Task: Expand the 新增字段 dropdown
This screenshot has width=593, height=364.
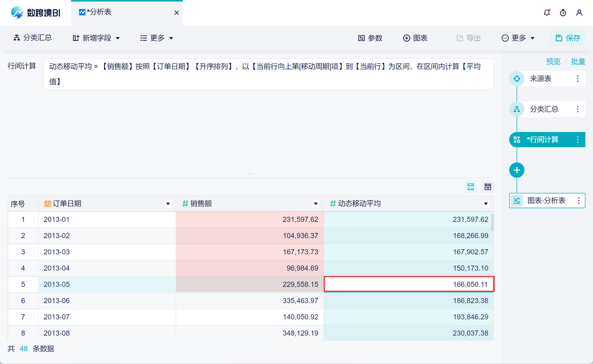Action: (96, 38)
